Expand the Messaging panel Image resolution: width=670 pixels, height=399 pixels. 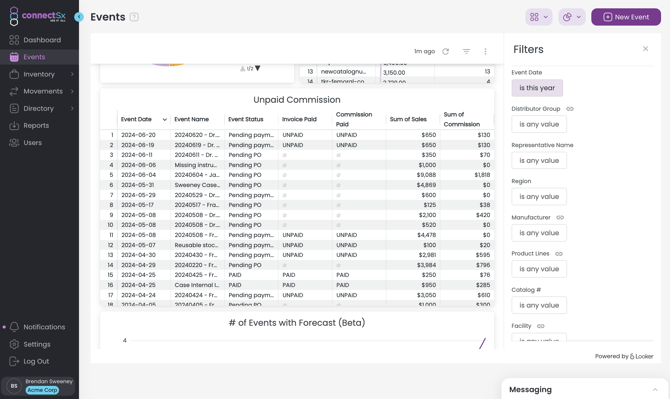(x=655, y=390)
